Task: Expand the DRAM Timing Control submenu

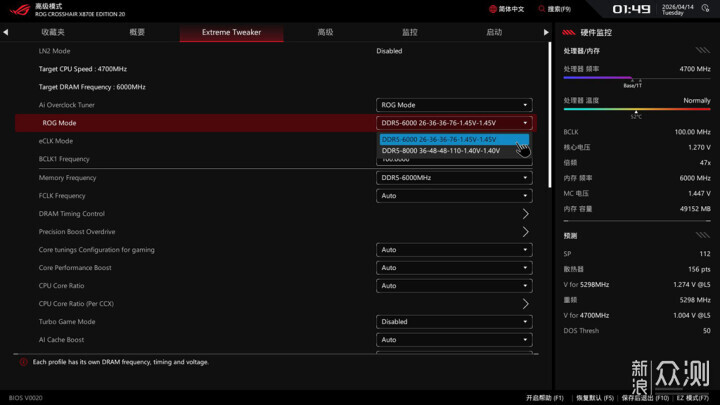Action: pyautogui.click(x=525, y=214)
